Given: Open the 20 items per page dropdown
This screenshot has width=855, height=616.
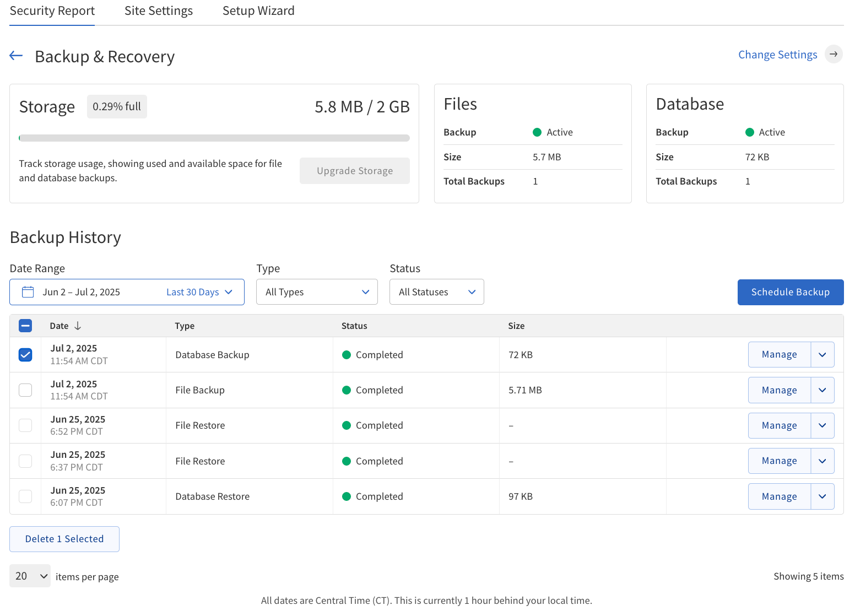Looking at the screenshot, I should (x=30, y=576).
